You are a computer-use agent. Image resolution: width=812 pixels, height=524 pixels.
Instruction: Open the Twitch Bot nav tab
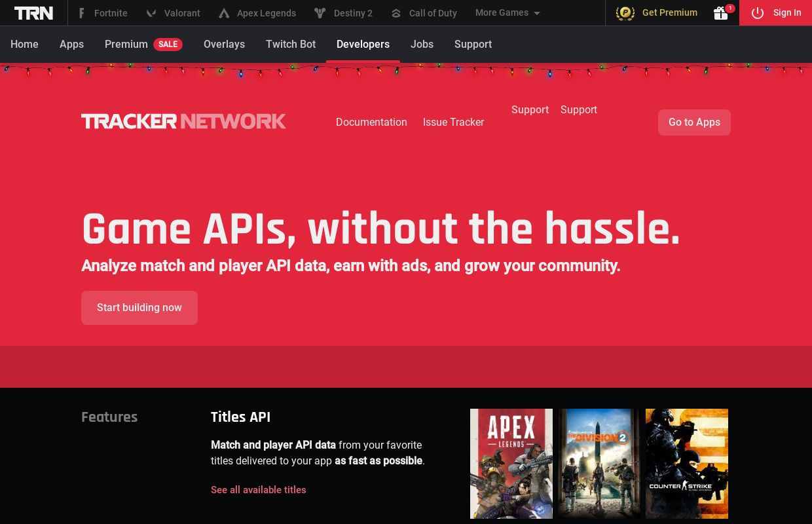click(x=291, y=45)
